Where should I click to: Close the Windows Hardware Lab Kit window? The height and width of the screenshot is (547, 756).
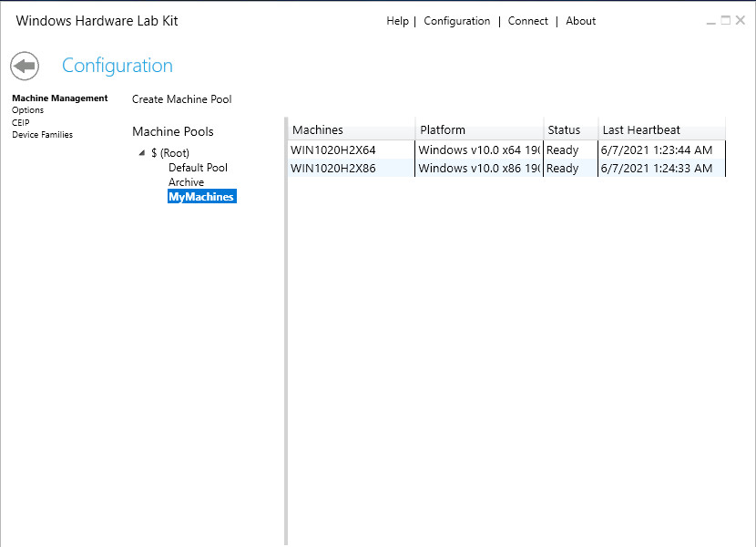(741, 20)
